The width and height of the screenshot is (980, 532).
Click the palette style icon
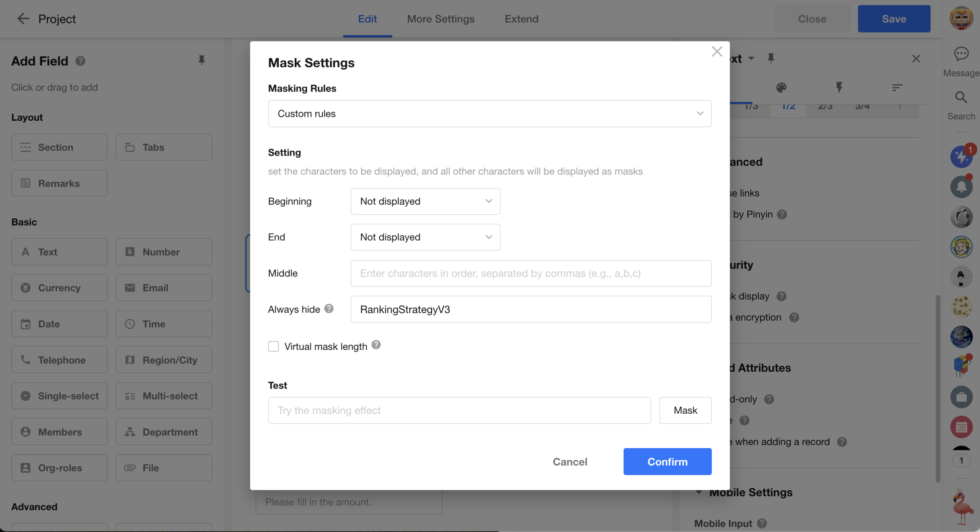[x=781, y=88]
